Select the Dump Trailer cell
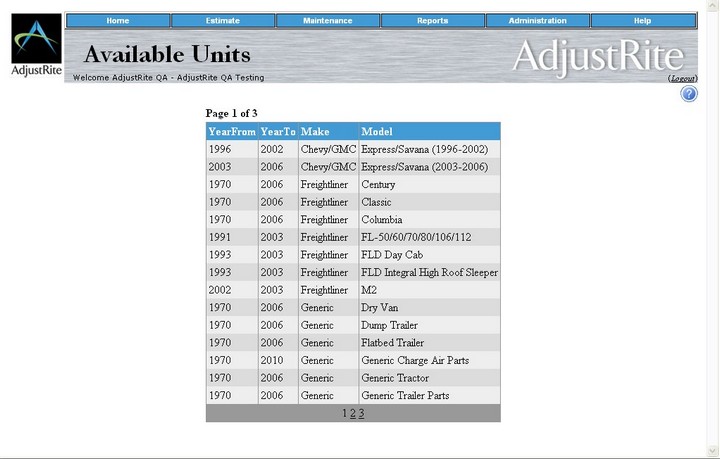This screenshot has width=720, height=459. coord(429,325)
